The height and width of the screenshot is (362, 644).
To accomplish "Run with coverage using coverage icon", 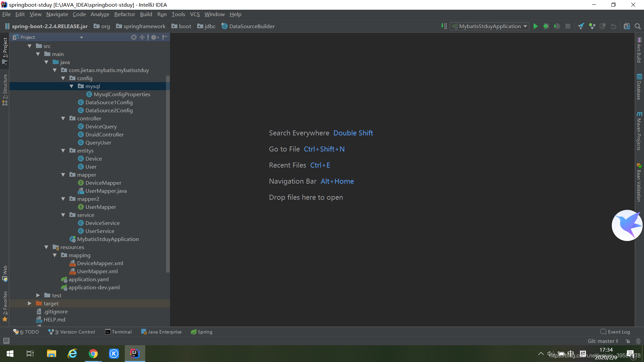I will (x=557, y=26).
